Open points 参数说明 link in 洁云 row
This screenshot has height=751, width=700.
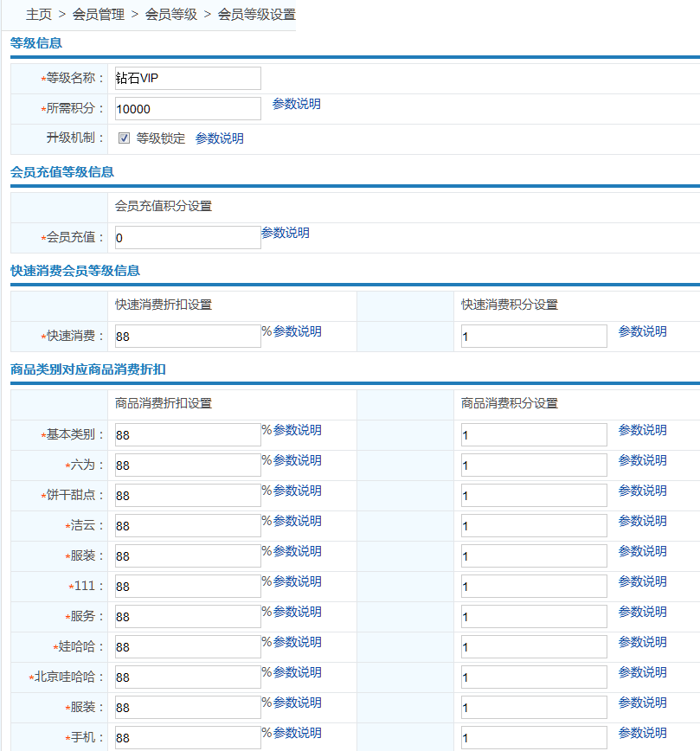click(x=642, y=521)
